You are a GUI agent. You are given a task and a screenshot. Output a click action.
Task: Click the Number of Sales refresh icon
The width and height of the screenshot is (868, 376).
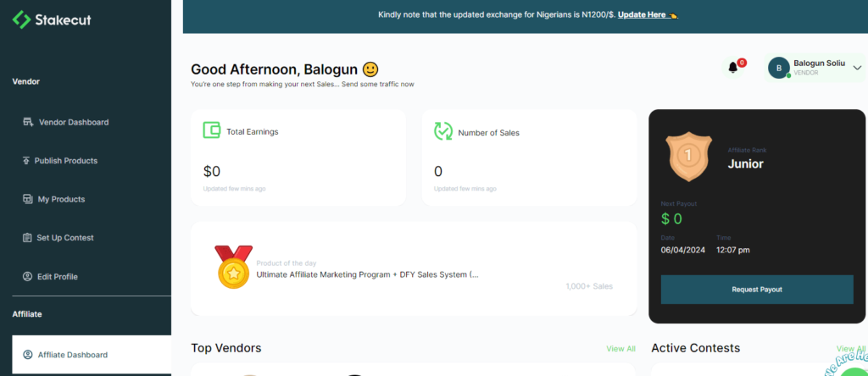442,131
